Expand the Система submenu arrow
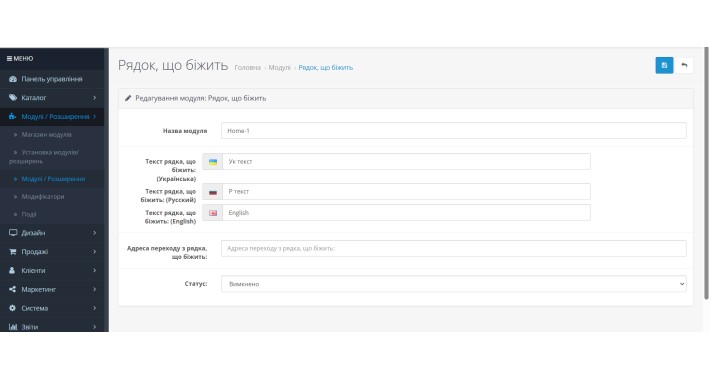The width and height of the screenshot is (710, 380). 95,308
